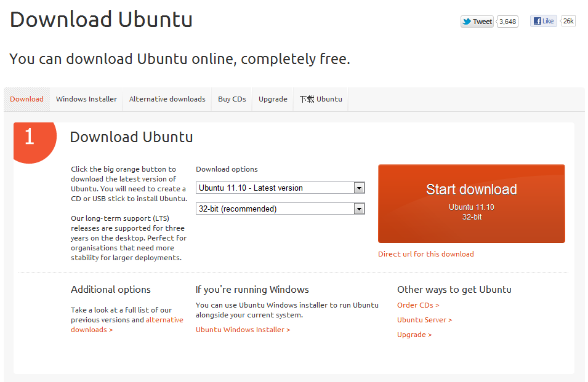Image resolution: width=588 pixels, height=382 pixels.
Task: Click 'You can download Ubuntu online' subtitle
Action: pos(180,59)
